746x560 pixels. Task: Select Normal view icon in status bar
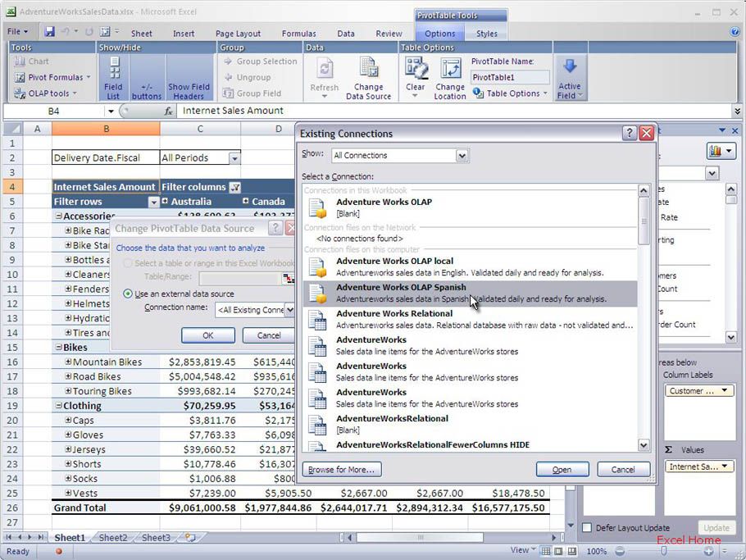coord(546,551)
